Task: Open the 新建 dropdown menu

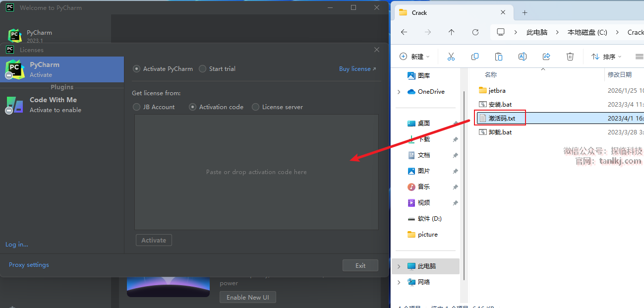Action: click(415, 57)
